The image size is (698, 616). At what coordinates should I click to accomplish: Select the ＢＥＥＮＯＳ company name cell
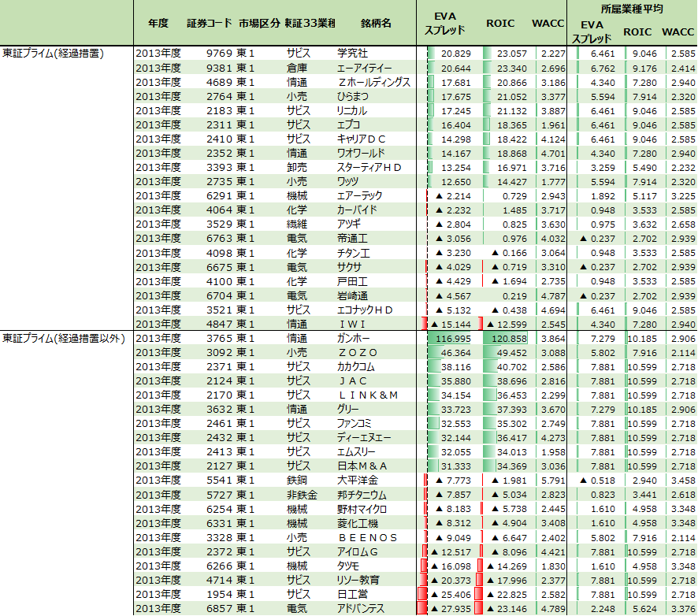(366, 537)
